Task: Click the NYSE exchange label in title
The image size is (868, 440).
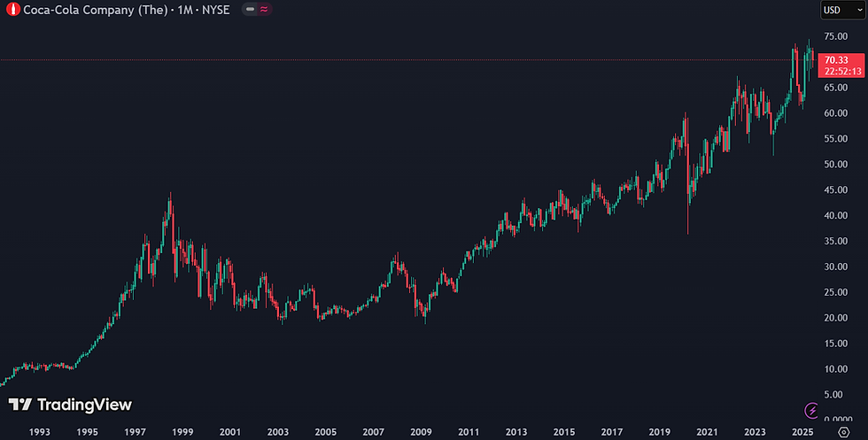Action: 216,10
